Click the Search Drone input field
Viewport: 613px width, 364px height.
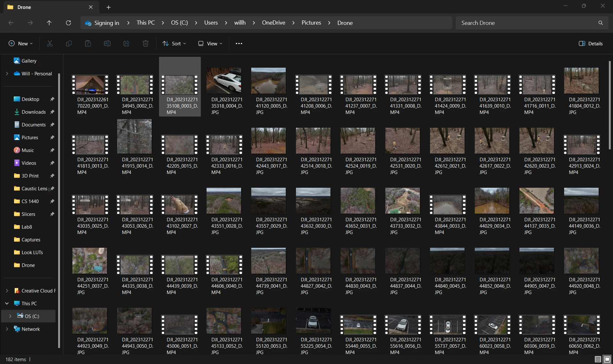click(527, 23)
